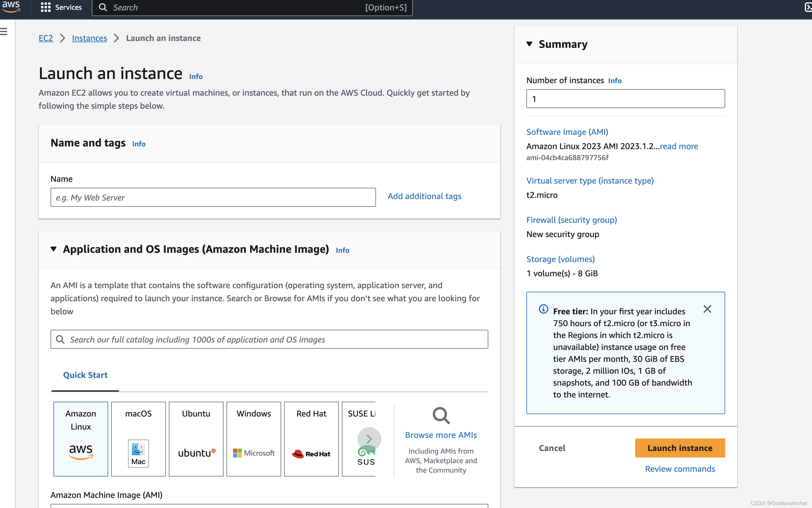
Task: Go to EC2 breadcrumb link
Action: pos(46,38)
